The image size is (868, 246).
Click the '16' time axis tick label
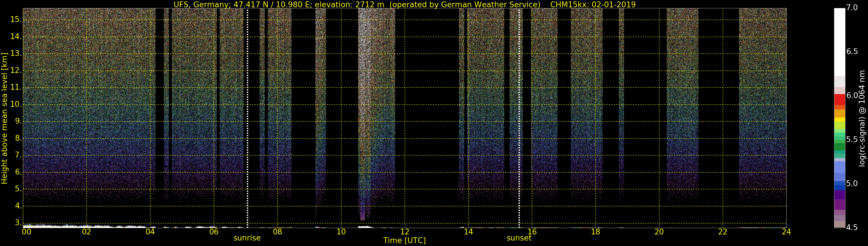coord(532,232)
